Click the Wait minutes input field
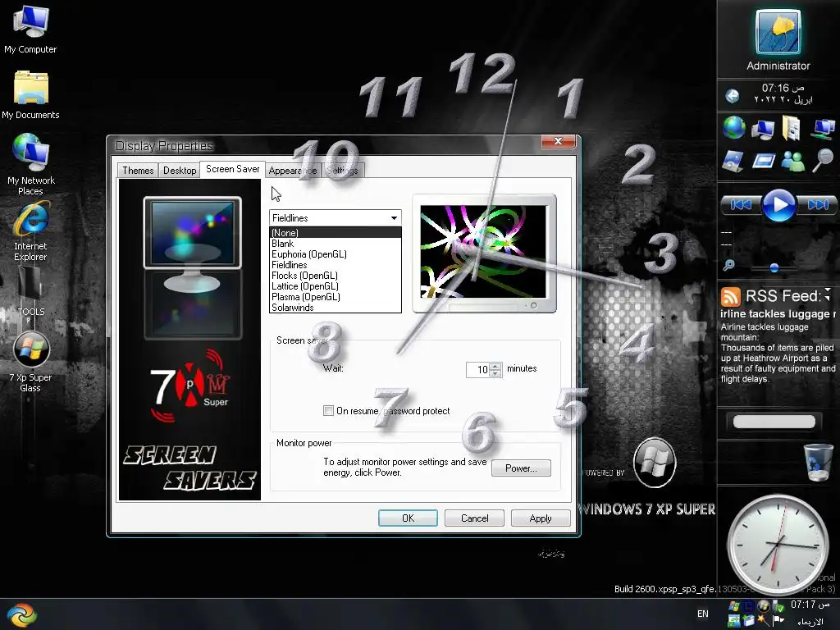 [478, 370]
